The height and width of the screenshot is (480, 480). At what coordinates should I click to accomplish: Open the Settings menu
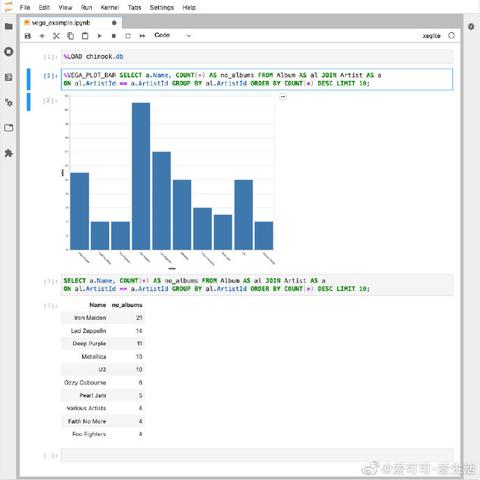(162, 7)
